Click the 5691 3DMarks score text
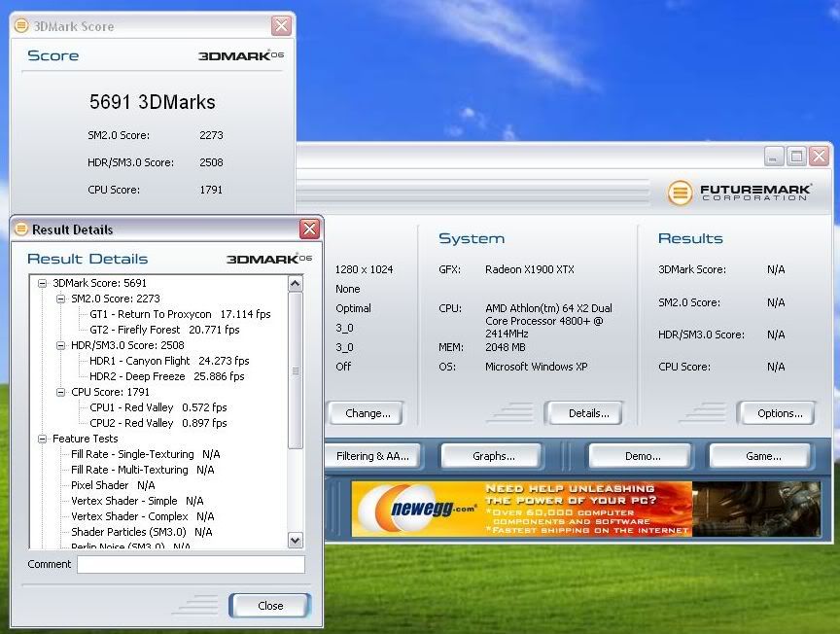This screenshot has height=634, width=840. (152, 102)
